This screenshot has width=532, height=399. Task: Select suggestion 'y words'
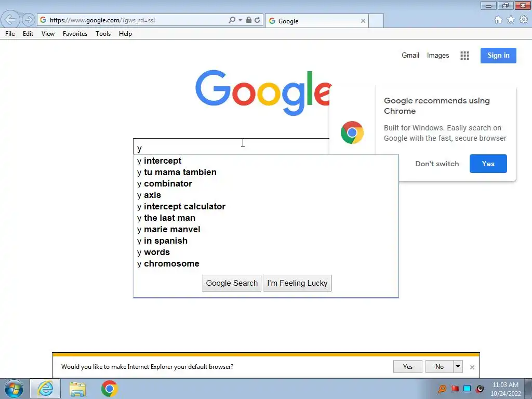(265, 252)
